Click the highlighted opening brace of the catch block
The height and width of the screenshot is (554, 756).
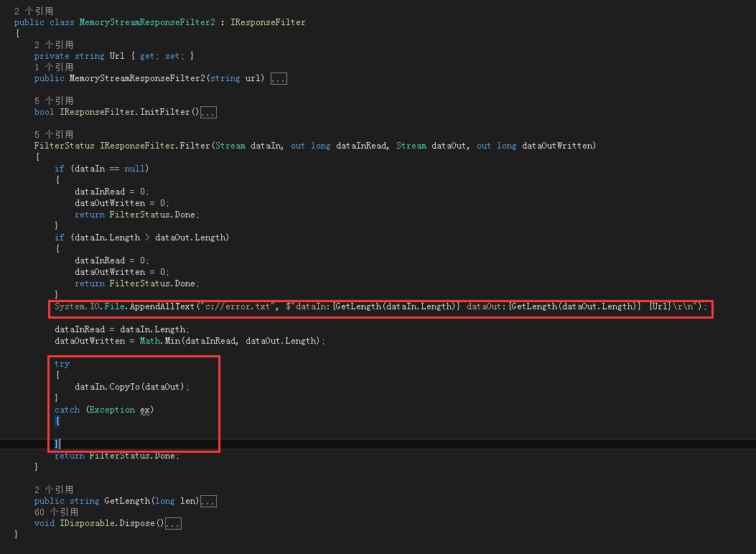coord(57,421)
